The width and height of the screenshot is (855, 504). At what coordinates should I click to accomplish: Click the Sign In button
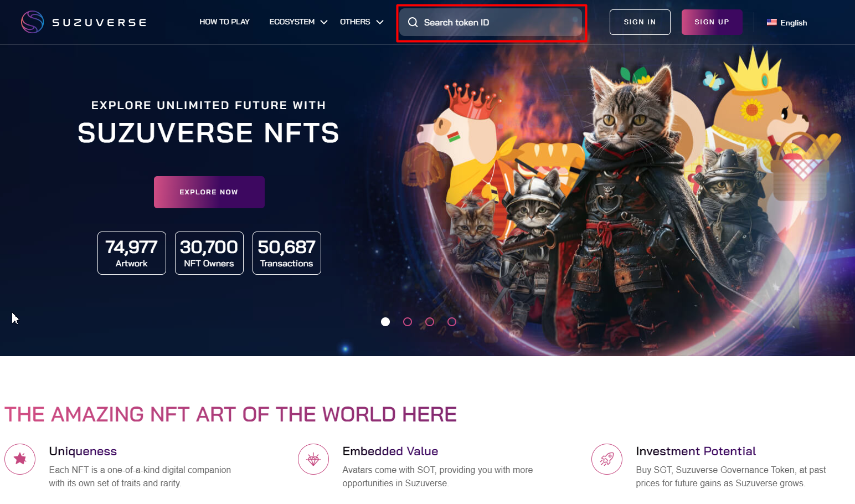pyautogui.click(x=640, y=22)
